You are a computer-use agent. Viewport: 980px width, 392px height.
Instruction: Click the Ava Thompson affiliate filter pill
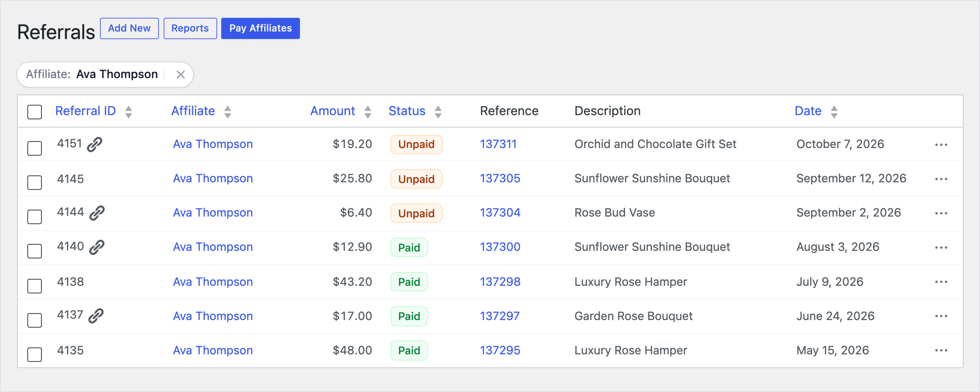tap(105, 75)
